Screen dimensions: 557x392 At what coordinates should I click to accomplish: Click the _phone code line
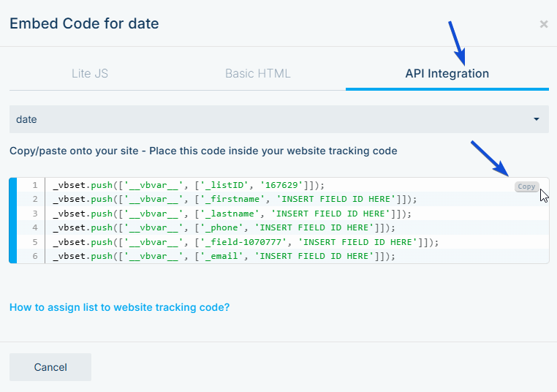pos(224,227)
